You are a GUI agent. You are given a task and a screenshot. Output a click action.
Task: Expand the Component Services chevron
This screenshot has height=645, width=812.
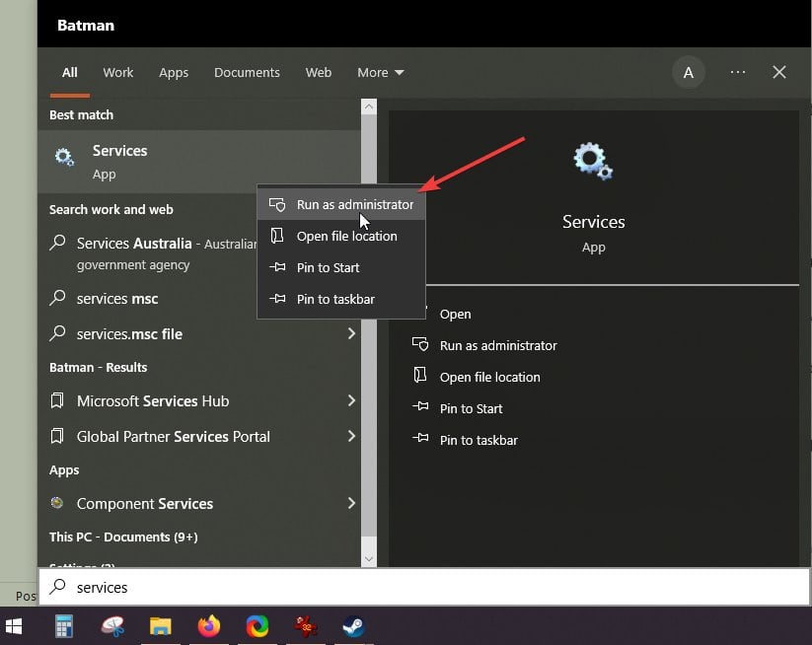click(x=351, y=503)
